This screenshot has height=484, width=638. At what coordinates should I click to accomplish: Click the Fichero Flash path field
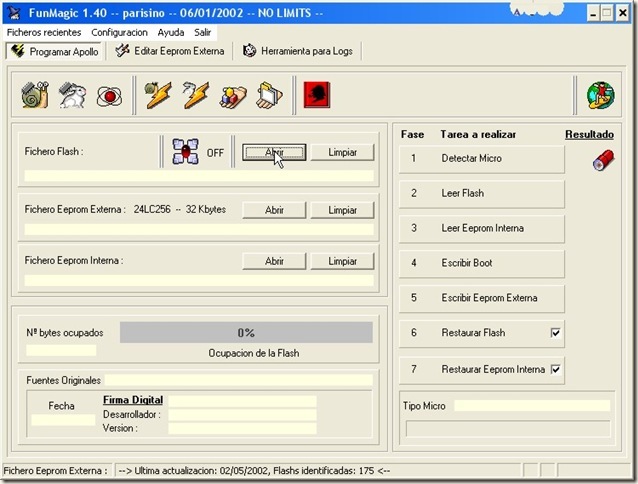tap(199, 176)
